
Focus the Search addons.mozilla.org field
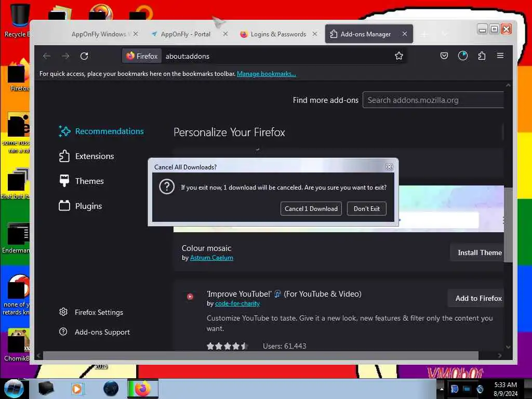tap(433, 100)
